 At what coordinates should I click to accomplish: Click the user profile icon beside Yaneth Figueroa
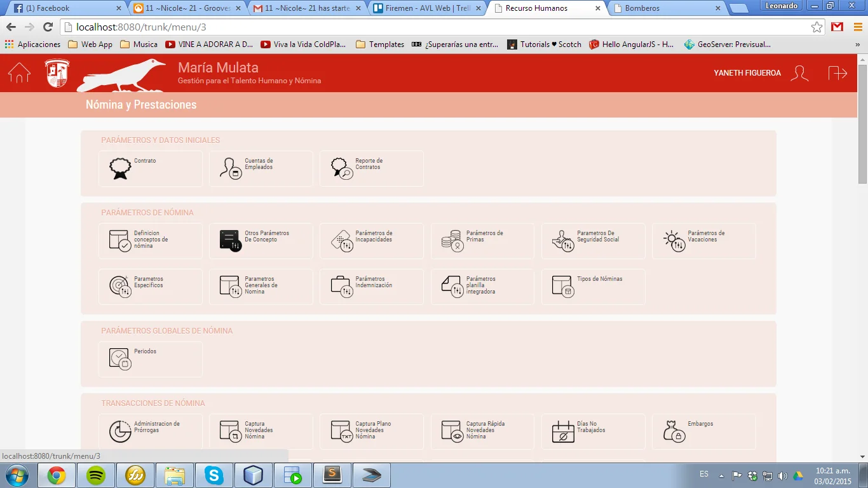point(799,73)
